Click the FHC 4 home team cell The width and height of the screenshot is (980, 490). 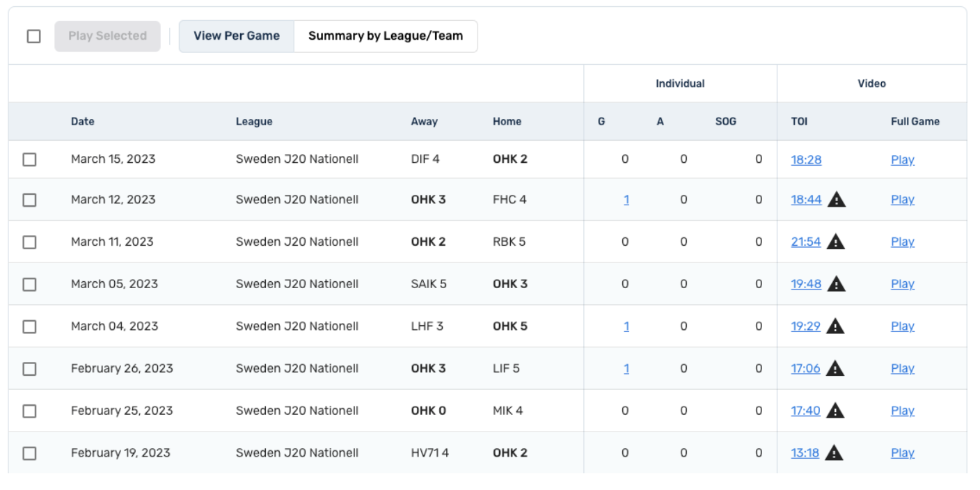coord(509,200)
